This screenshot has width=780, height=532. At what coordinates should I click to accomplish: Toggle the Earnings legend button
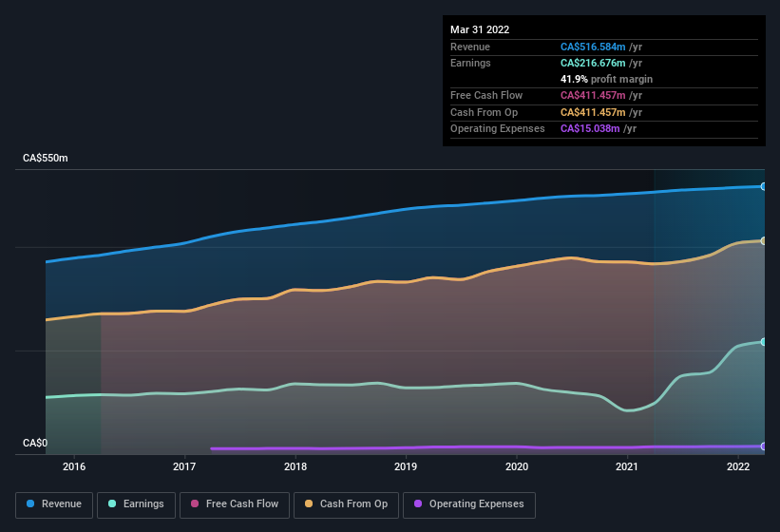coord(136,504)
